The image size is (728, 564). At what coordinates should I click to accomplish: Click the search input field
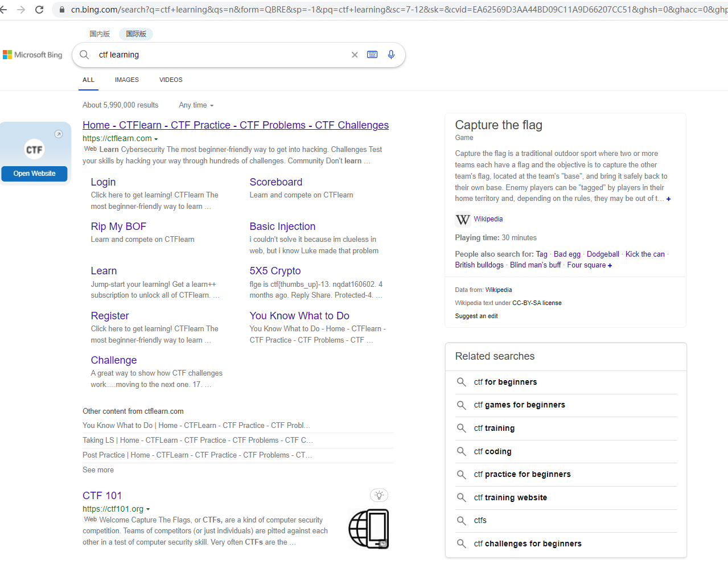[x=222, y=55]
